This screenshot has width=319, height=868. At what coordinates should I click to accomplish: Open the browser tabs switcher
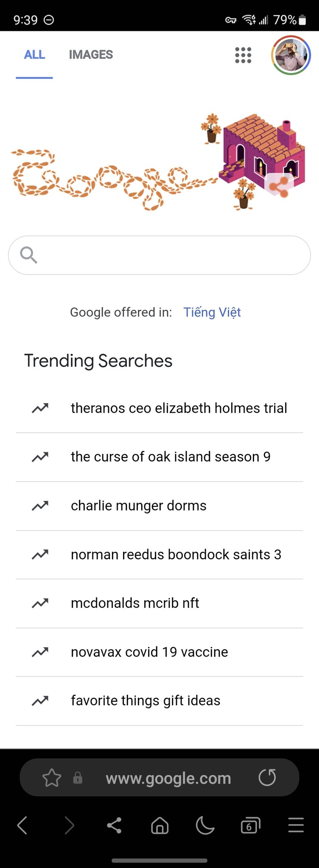coord(250,826)
